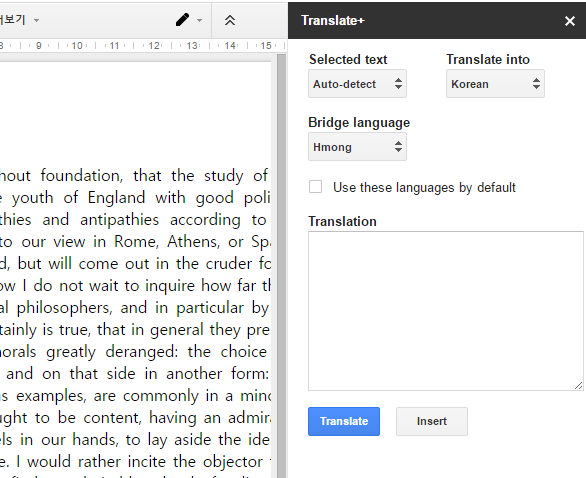Click the word 'England' in document
The height and width of the screenshot is (478, 586).
tap(116, 198)
